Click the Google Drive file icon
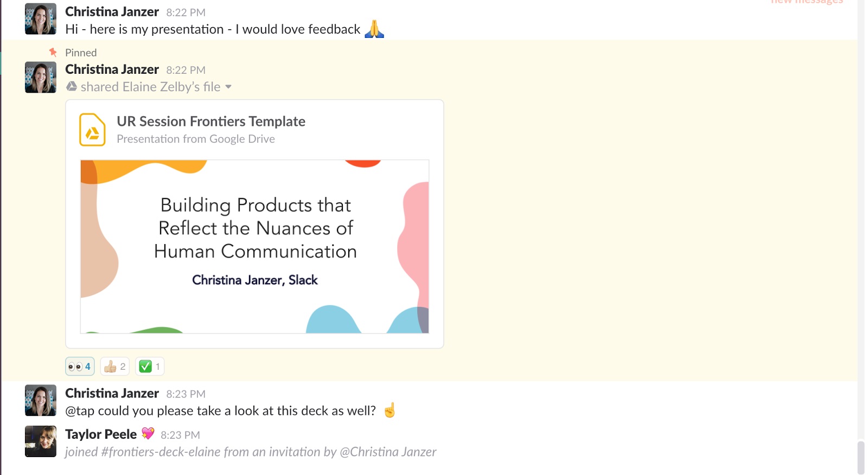 tap(92, 130)
